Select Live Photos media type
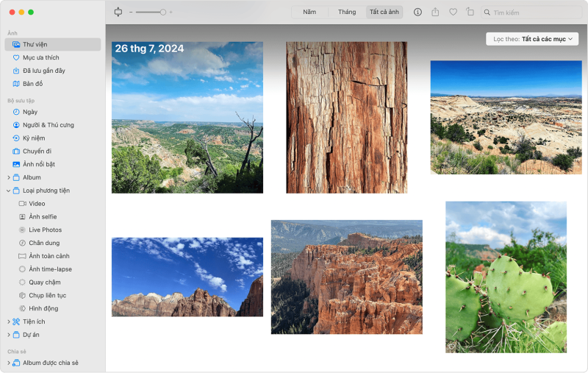588x373 pixels. point(45,230)
